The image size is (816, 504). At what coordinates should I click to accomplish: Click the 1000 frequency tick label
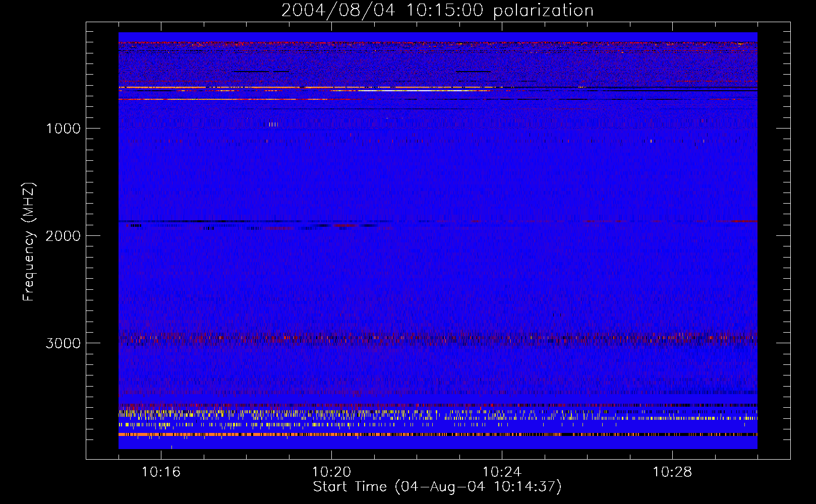pyautogui.click(x=63, y=129)
